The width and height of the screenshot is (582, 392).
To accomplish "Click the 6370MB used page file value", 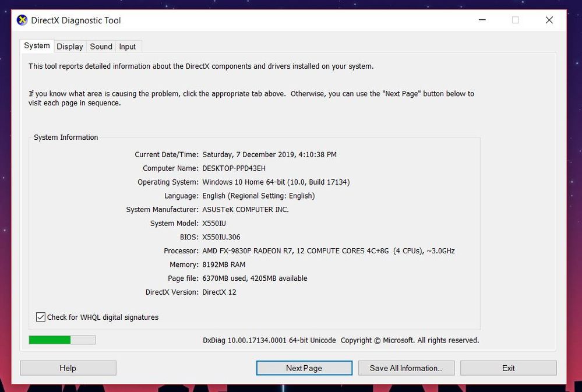I will coord(255,278).
